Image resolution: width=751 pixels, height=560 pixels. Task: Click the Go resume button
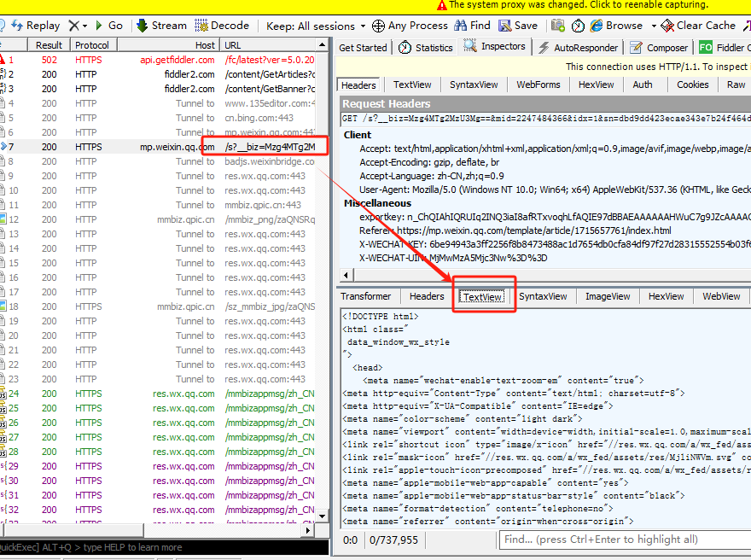(x=109, y=26)
